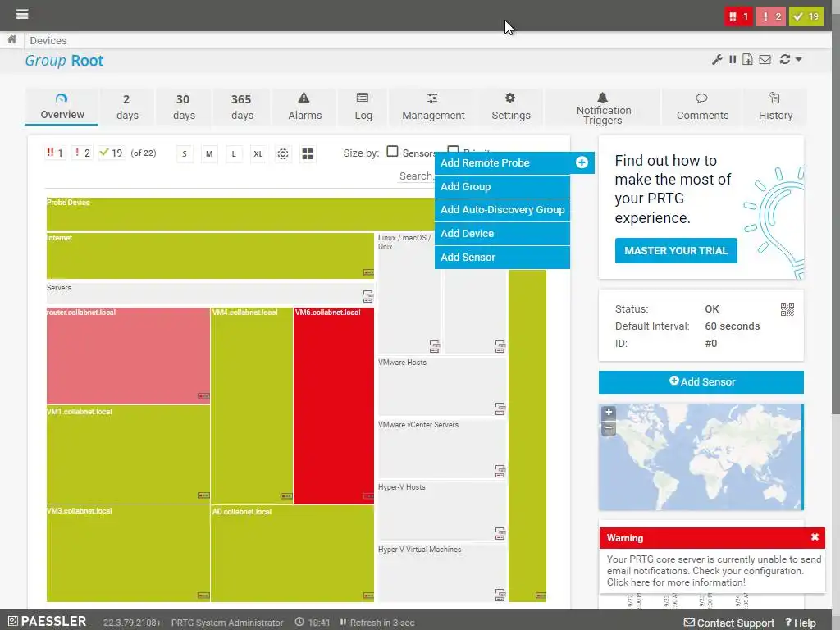Switch to treemap view icon
Image resolution: width=840 pixels, height=630 pixels.
[308, 153]
